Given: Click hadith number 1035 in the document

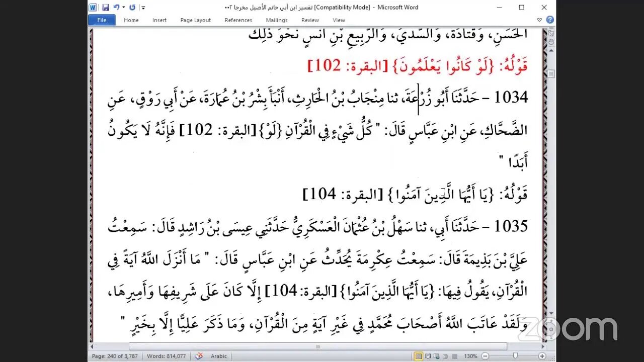Looking at the screenshot, I should (511, 226).
